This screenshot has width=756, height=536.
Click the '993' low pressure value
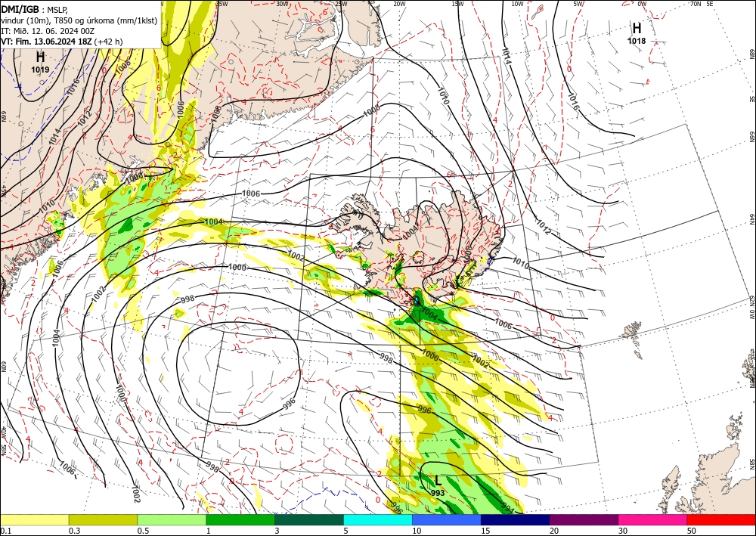point(438,493)
